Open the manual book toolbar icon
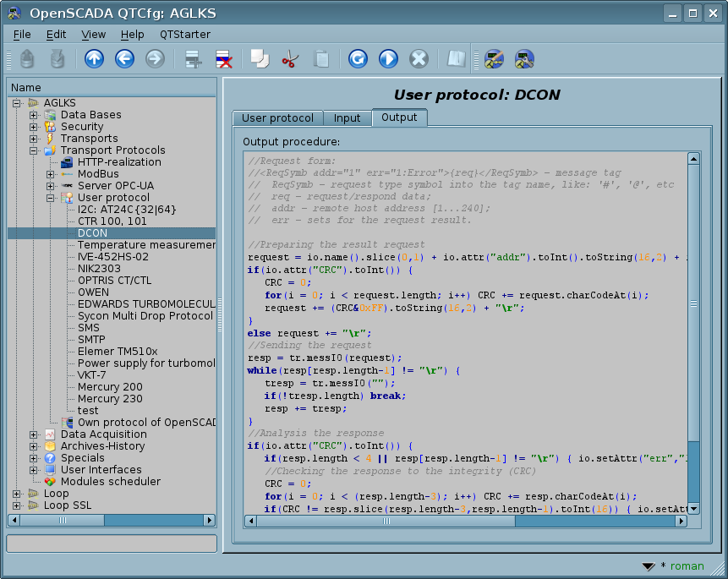This screenshot has height=579, width=728. pos(457,58)
